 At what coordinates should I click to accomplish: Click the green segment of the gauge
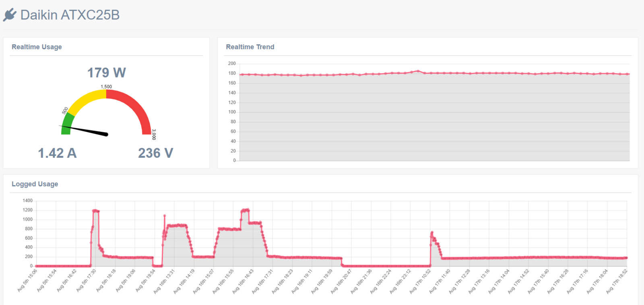[x=67, y=124]
